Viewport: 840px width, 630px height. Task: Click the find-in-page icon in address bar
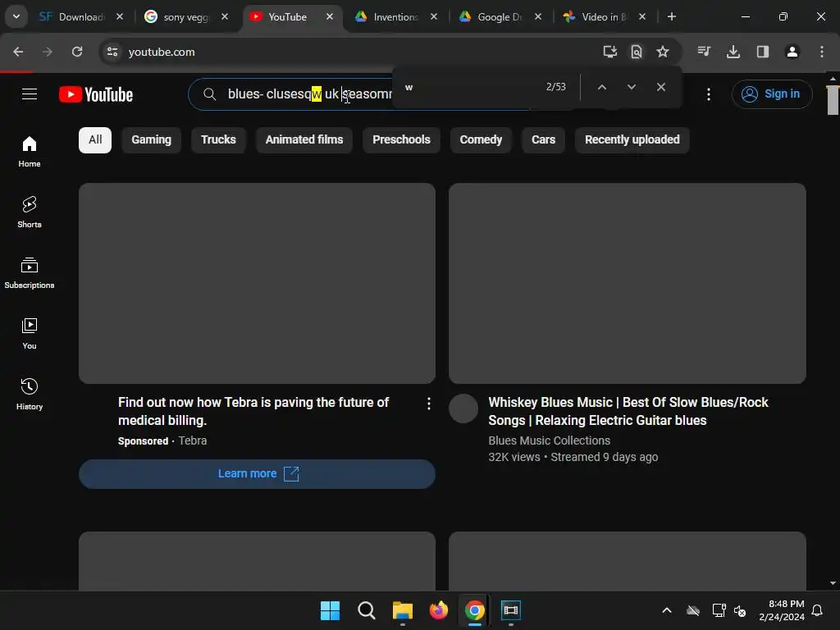637,52
